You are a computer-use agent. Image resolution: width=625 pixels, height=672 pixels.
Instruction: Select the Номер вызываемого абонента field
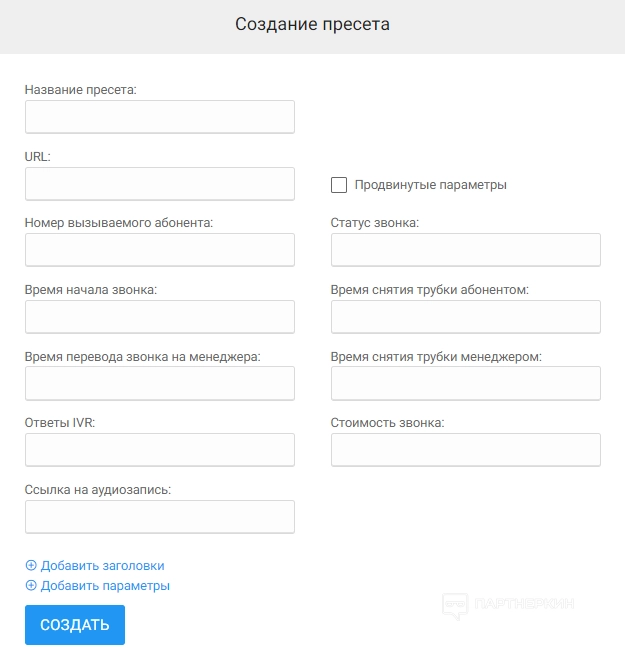[x=160, y=250]
